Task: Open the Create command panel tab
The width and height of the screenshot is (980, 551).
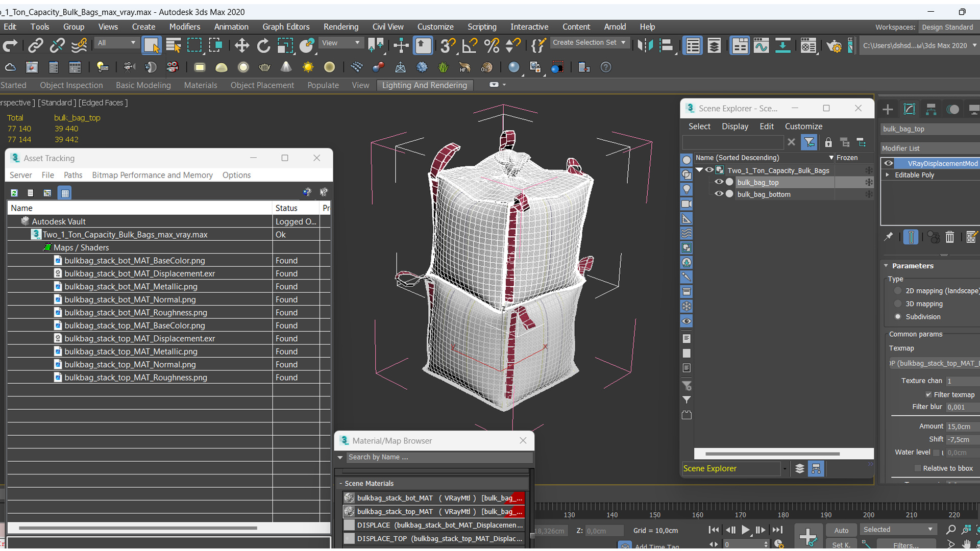Action: click(x=888, y=109)
